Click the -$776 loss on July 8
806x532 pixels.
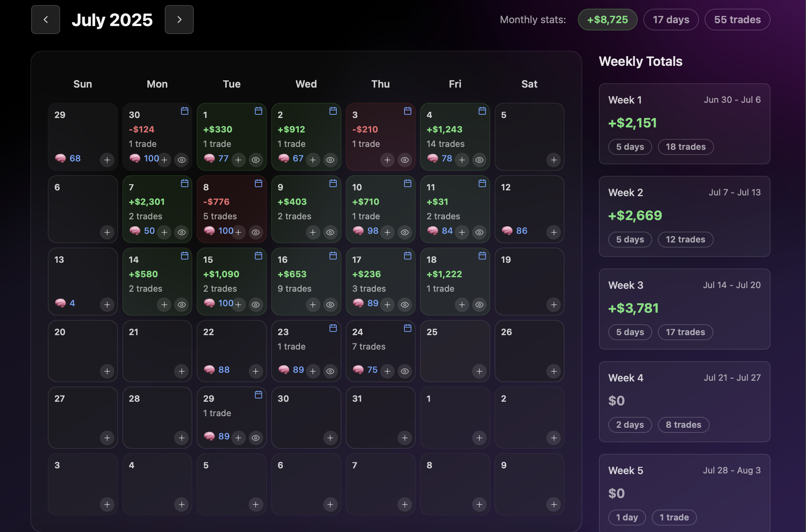click(217, 202)
